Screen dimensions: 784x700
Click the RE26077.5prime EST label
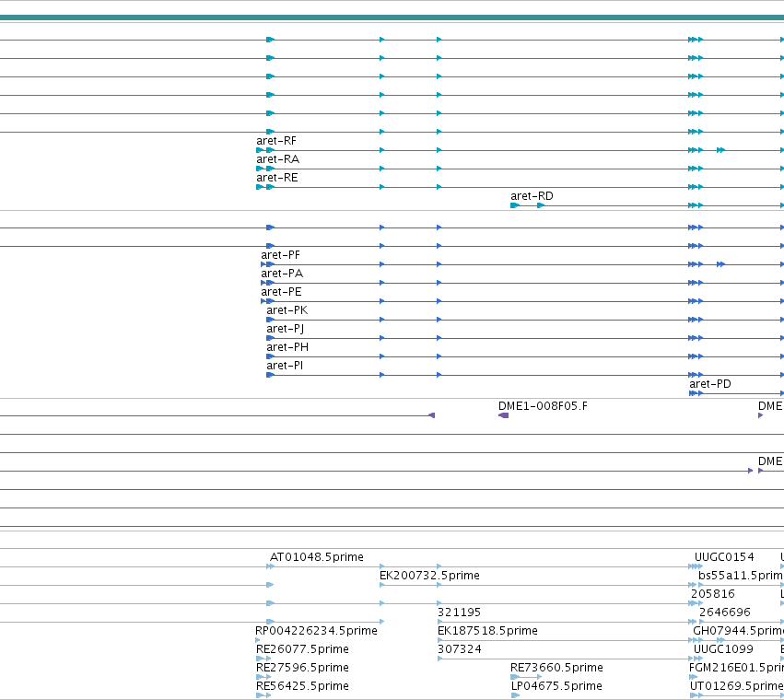point(302,649)
